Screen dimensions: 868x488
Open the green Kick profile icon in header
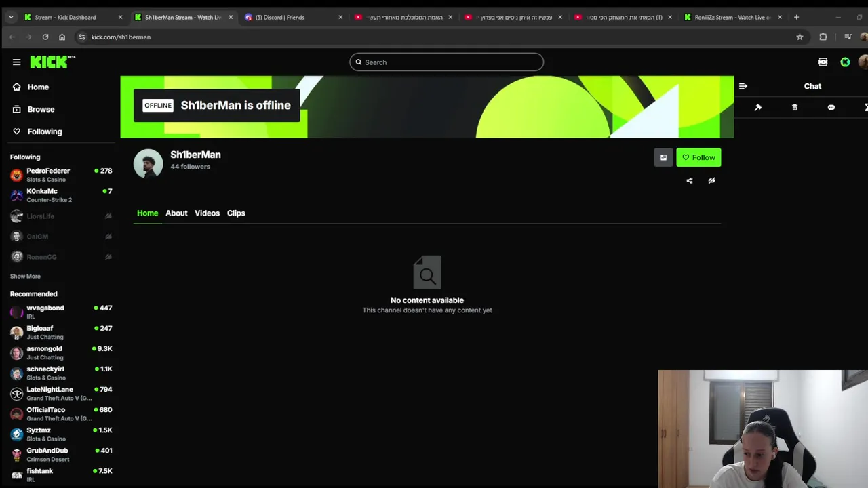pos(845,62)
